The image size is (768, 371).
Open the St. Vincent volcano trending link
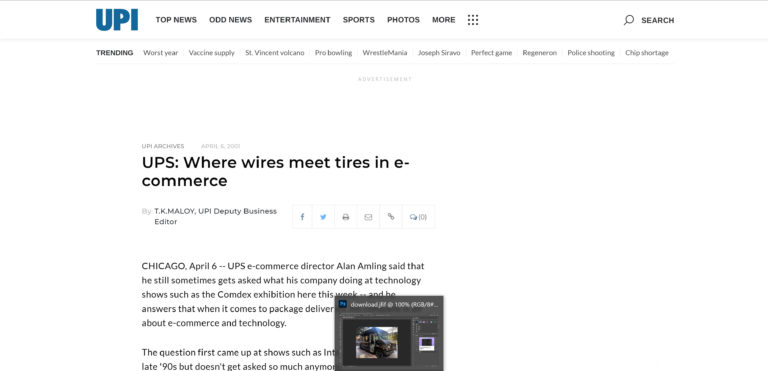[x=275, y=53]
